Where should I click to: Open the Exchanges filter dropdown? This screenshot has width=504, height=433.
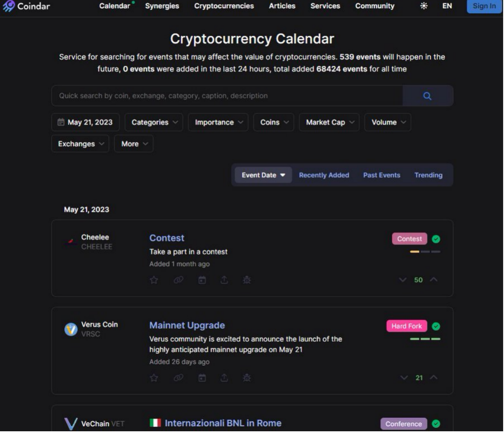(80, 144)
